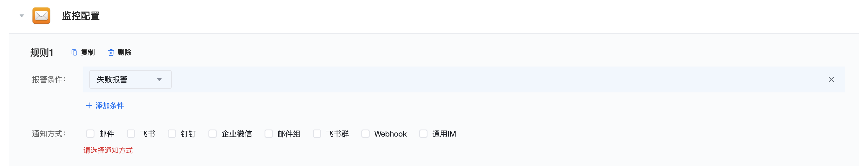
Task: Check the 飞书 notification option
Action: 131,134
